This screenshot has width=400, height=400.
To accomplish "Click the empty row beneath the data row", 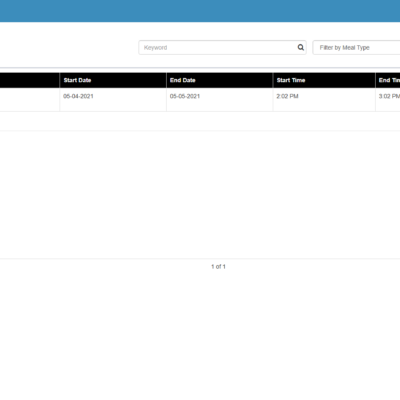I will (x=200, y=121).
